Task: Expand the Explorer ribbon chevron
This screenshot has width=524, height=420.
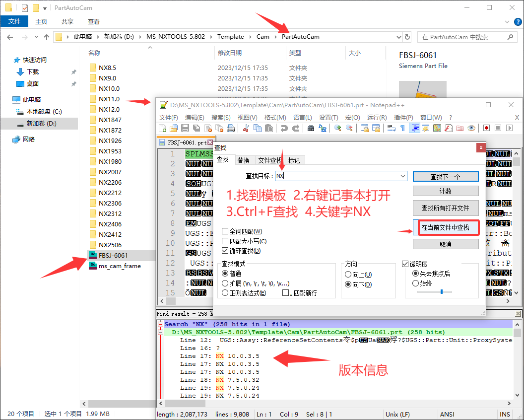Action: [x=507, y=22]
